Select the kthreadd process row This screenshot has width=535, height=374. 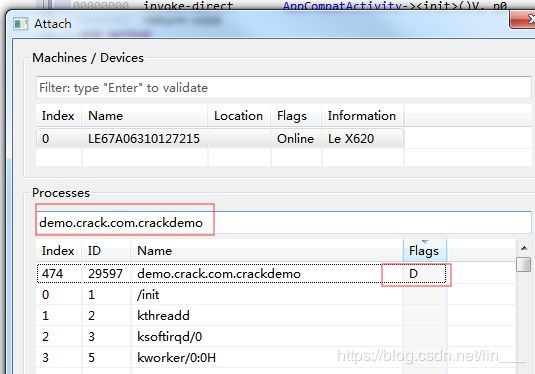click(x=241, y=316)
